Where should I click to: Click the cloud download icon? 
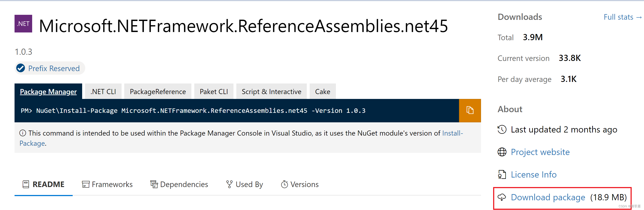[502, 197]
